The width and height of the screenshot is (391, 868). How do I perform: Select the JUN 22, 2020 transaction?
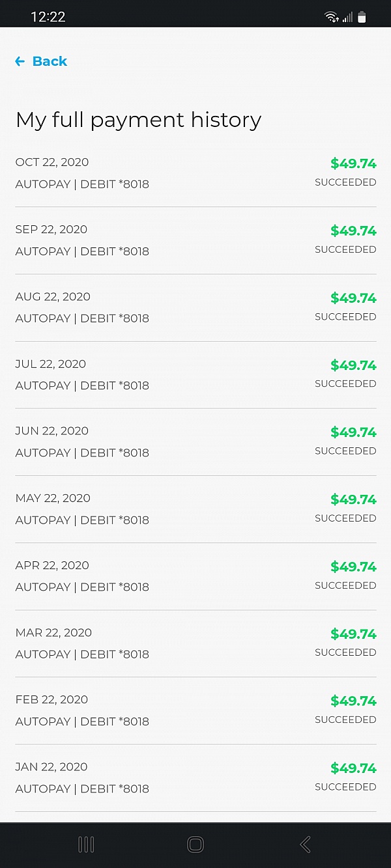point(195,441)
